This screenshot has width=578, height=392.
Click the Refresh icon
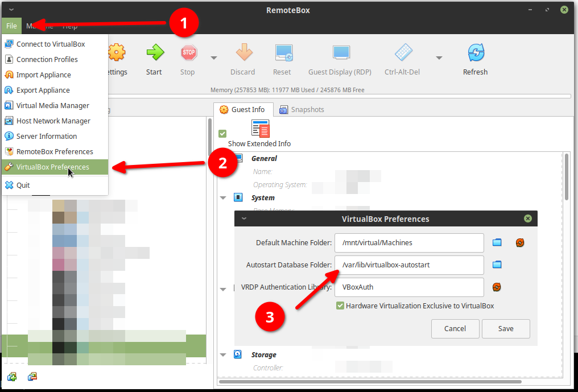tap(475, 54)
